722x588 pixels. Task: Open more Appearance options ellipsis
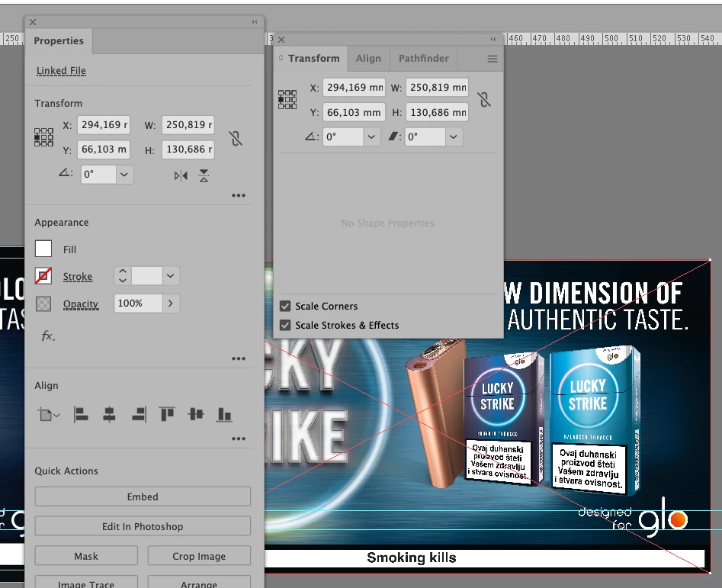click(239, 358)
